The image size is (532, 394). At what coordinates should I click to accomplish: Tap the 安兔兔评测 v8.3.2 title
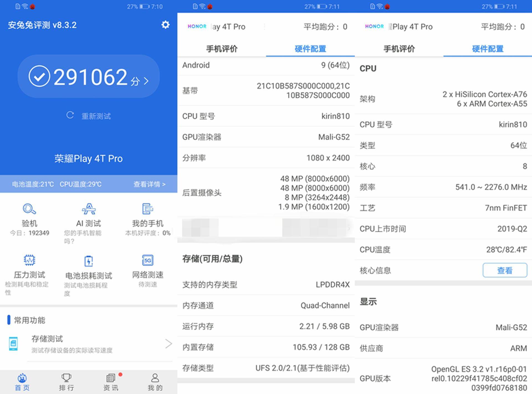tap(42, 25)
